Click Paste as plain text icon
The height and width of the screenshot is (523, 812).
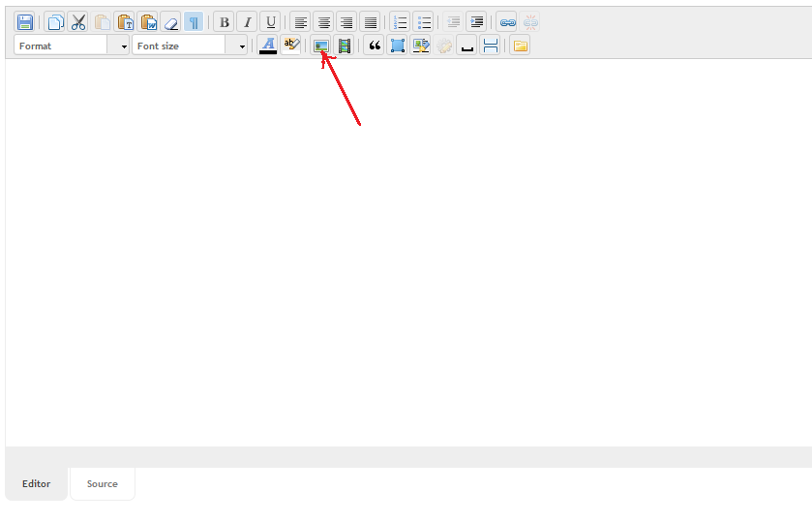(x=125, y=22)
